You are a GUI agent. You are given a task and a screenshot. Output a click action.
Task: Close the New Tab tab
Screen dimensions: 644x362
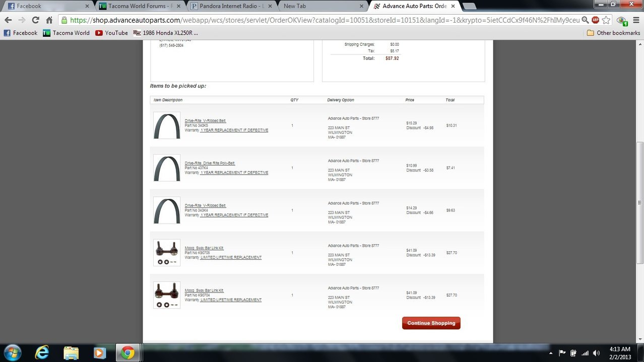point(361,6)
